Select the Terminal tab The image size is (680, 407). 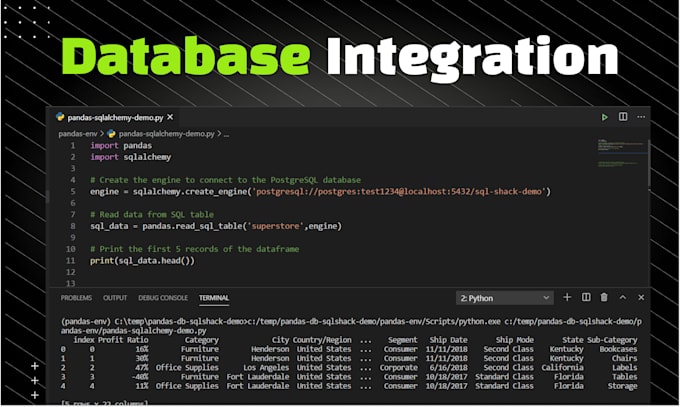[x=213, y=298]
